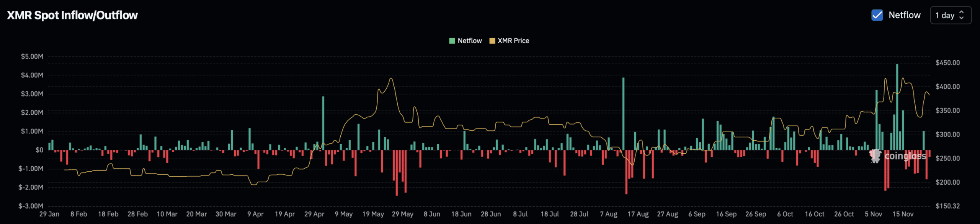Click the $0 baseline axis label

tap(39, 150)
